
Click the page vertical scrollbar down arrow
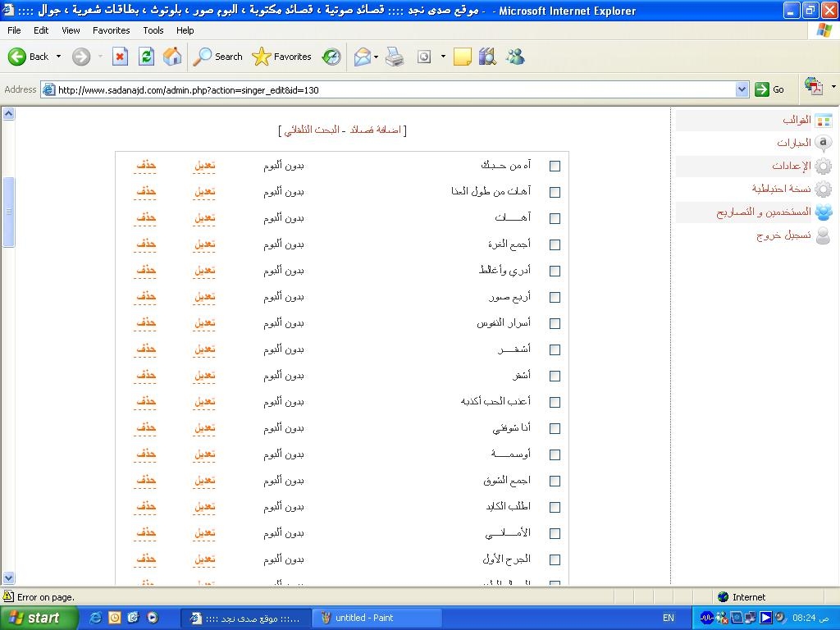pos(8,578)
